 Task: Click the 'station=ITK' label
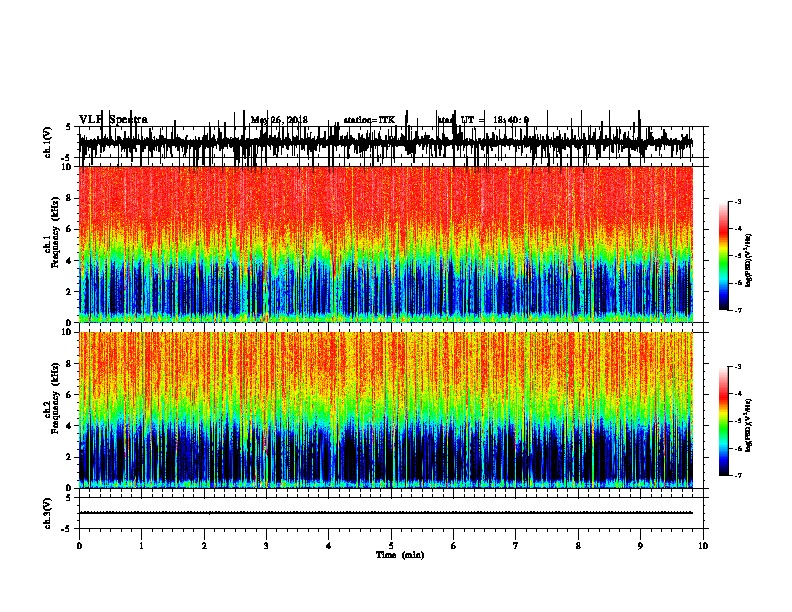[x=369, y=120]
